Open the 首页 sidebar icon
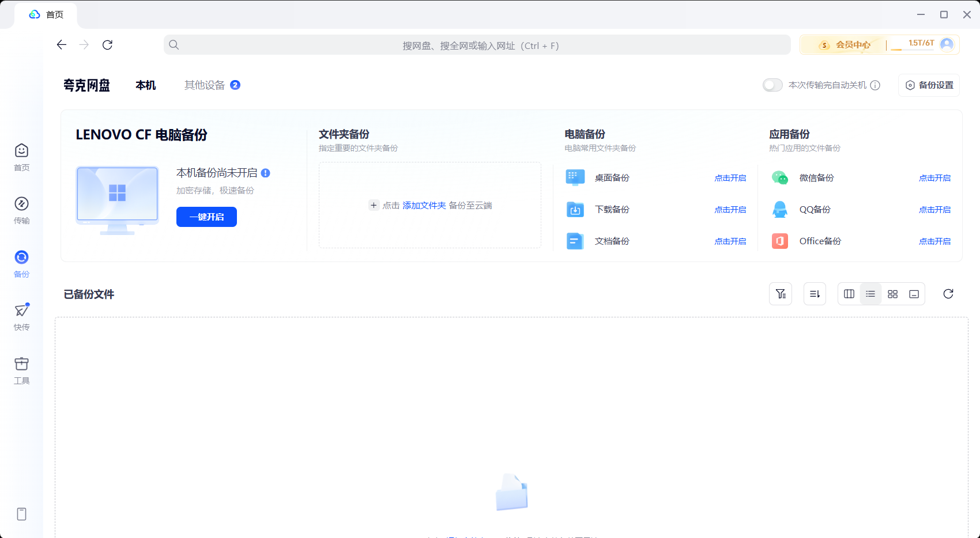980x538 pixels. click(21, 151)
